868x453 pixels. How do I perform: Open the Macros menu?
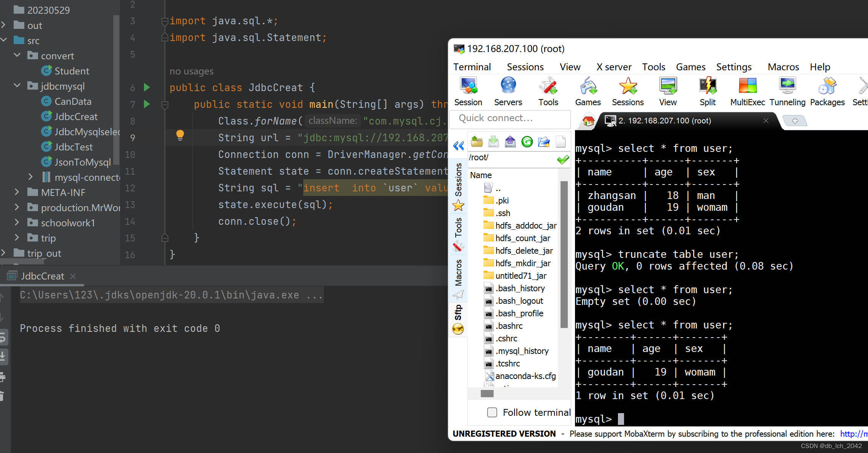click(x=783, y=67)
